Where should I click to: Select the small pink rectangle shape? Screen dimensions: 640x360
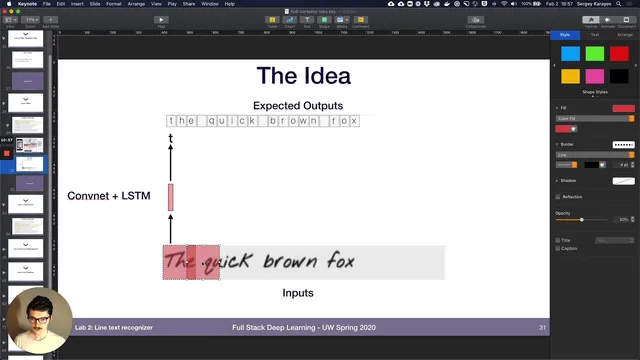[x=171, y=197]
